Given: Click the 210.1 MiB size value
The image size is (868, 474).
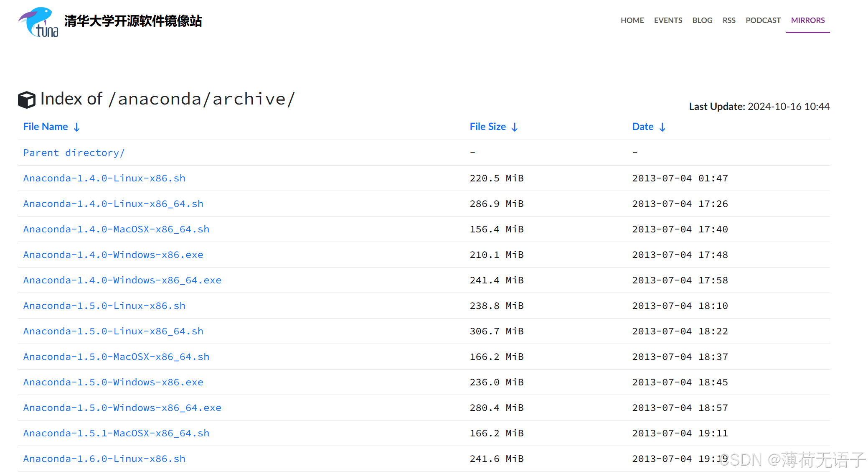Looking at the screenshot, I should point(497,255).
